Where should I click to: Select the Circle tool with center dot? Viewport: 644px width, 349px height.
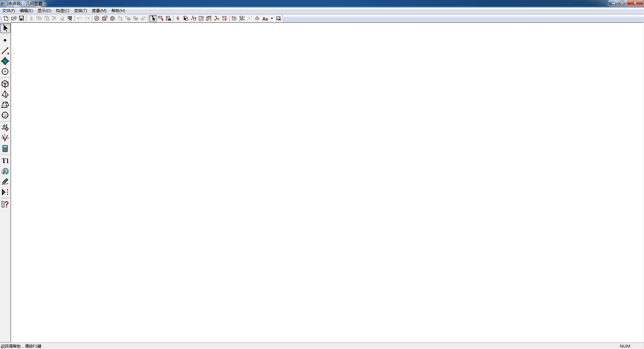tap(5, 72)
